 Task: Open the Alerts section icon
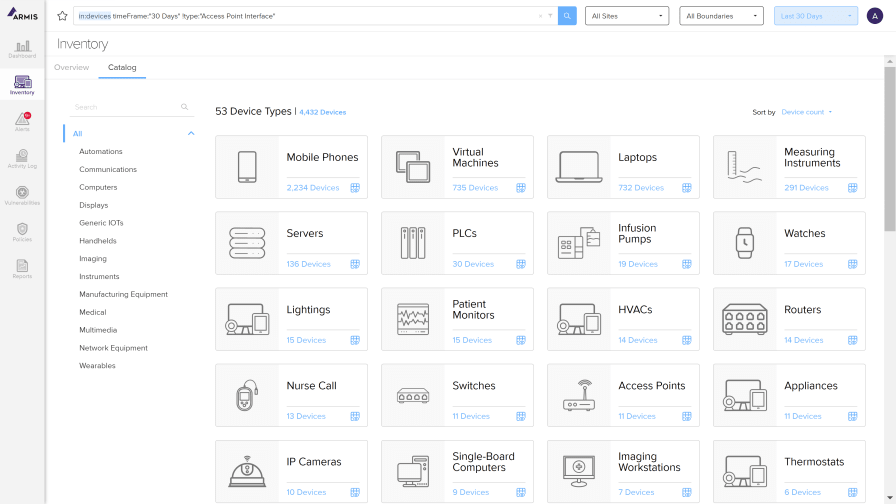click(22, 122)
